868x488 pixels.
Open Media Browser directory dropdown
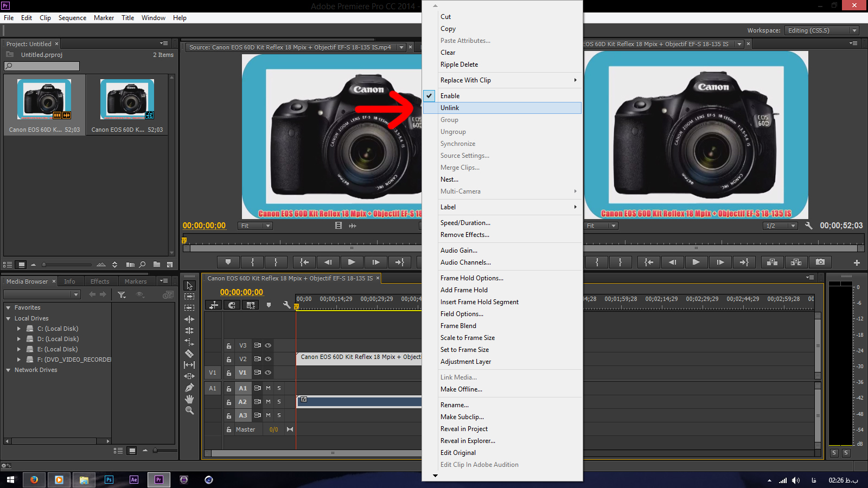tap(42, 294)
